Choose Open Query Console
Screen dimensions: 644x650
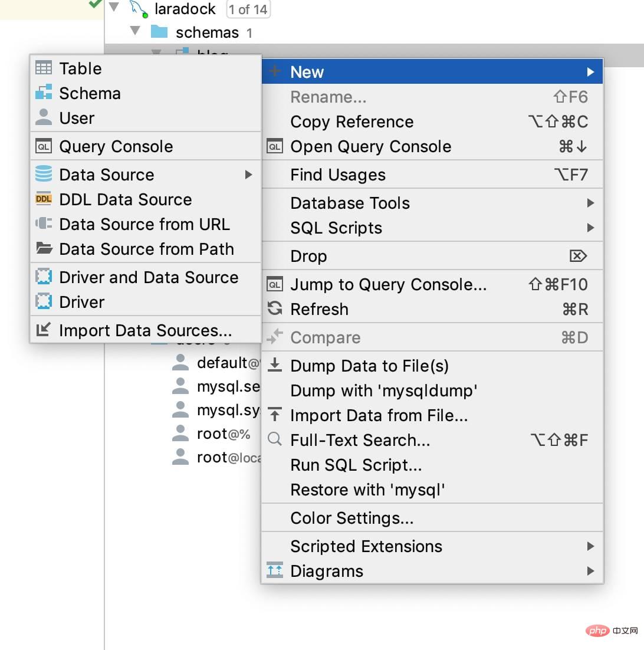pyautogui.click(x=432, y=146)
